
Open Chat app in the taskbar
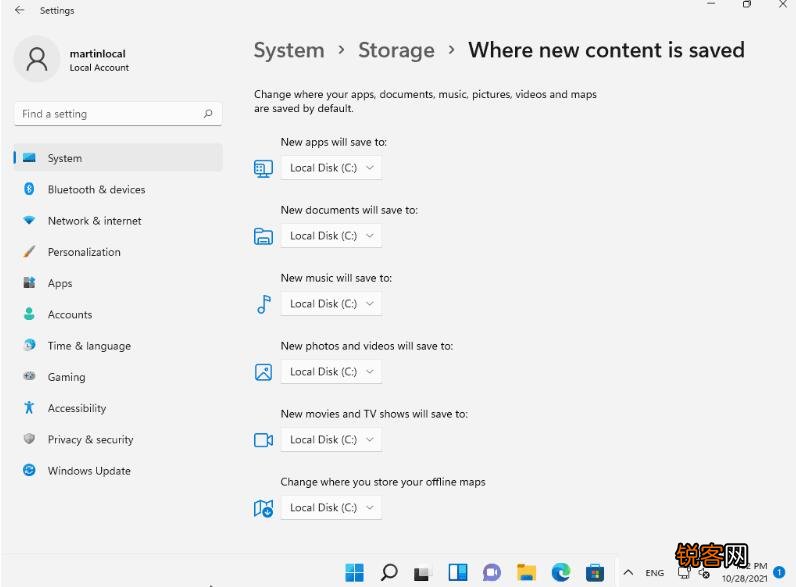tap(492, 573)
